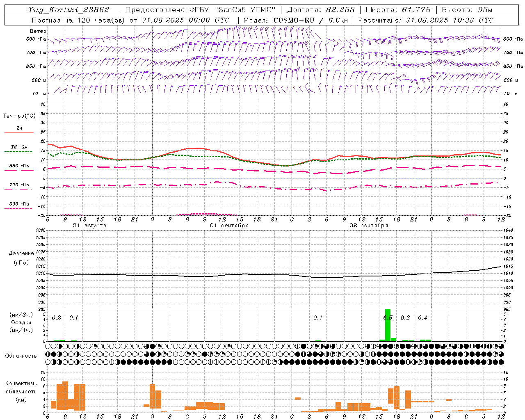Click the 0.4 precipitation value
Screen dimensions: 525x420
pos(422,318)
